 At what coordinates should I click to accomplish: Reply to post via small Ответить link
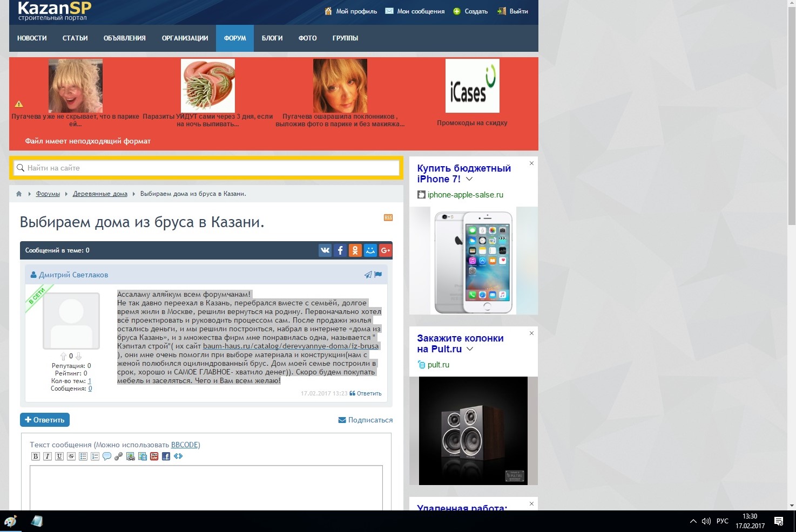366,393
